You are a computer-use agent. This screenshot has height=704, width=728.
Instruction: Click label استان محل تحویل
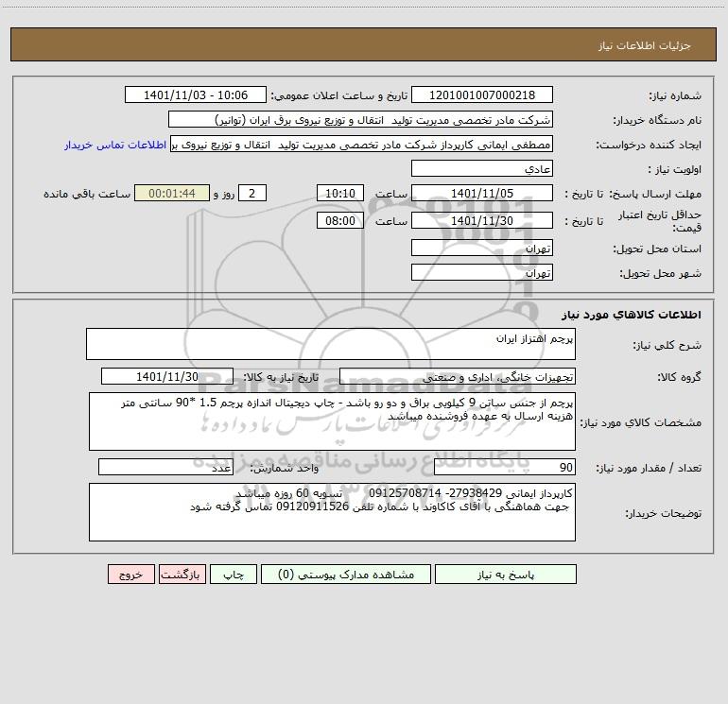(657, 249)
